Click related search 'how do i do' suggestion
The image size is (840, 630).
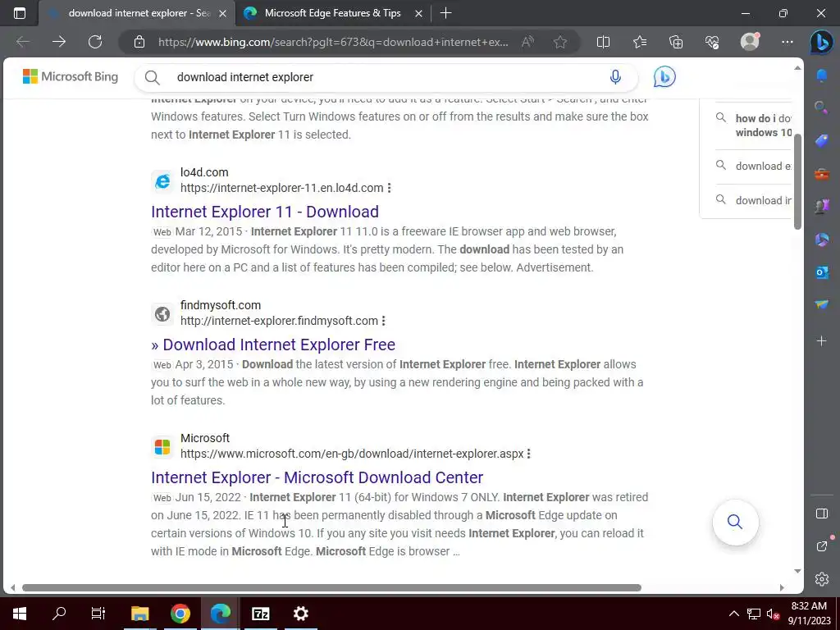coord(753,126)
